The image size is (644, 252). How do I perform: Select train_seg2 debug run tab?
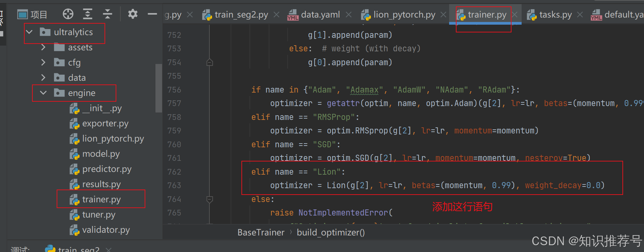tap(72, 249)
